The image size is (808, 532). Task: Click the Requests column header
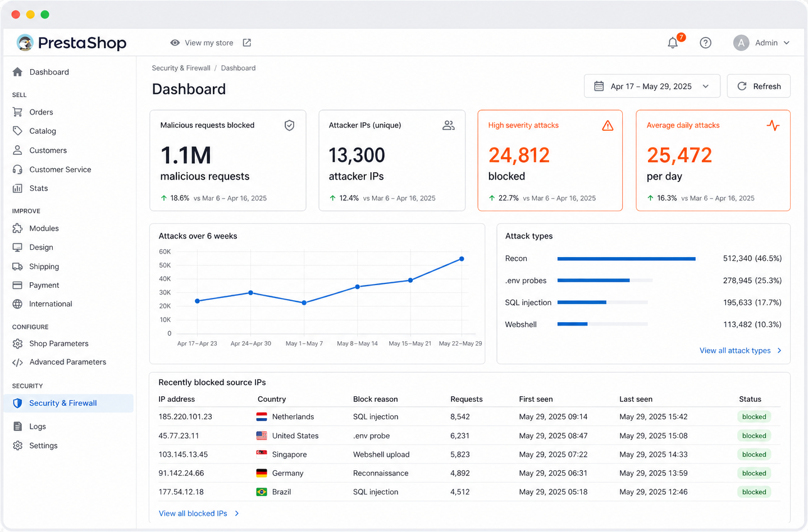[x=466, y=399]
